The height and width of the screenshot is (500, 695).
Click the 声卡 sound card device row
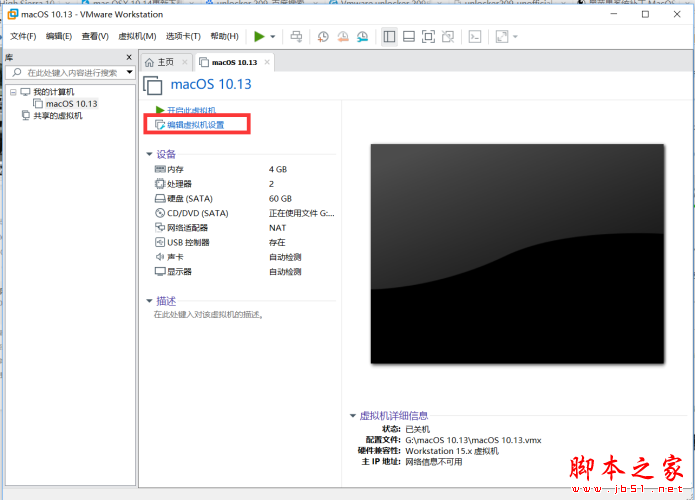click(243, 257)
